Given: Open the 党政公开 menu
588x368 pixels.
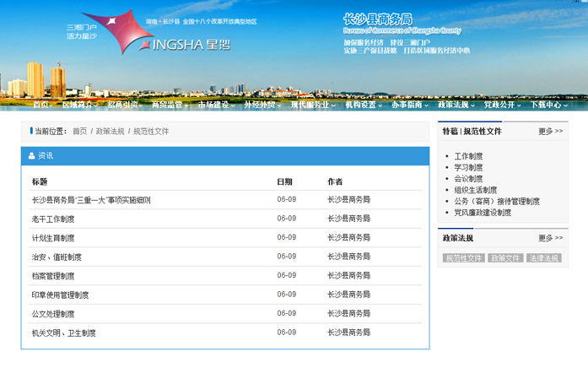Looking at the screenshot, I should pos(502,105).
